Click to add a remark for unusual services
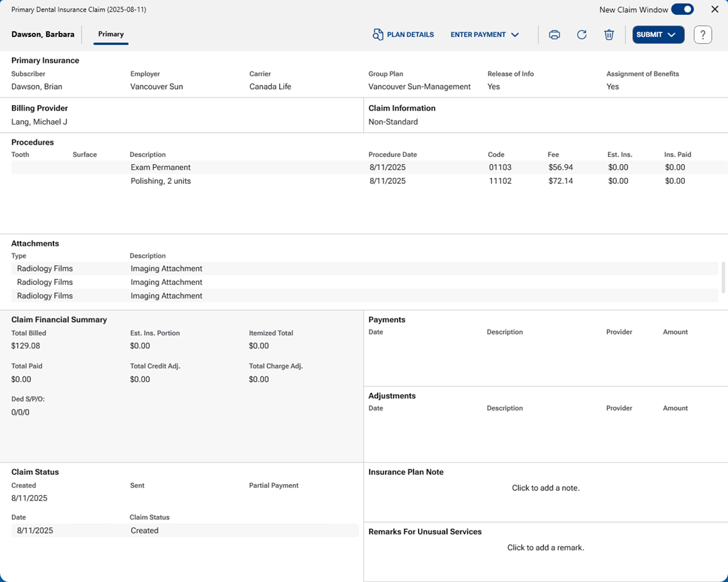 click(545, 548)
